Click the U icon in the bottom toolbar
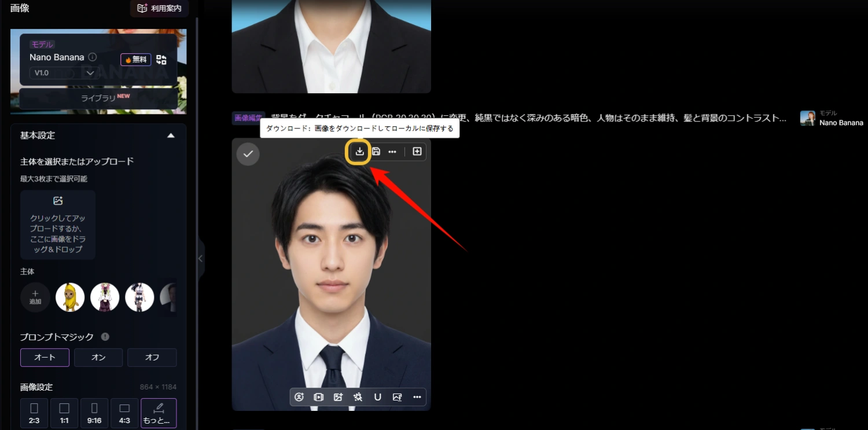This screenshot has width=868, height=430. (377, 397)
